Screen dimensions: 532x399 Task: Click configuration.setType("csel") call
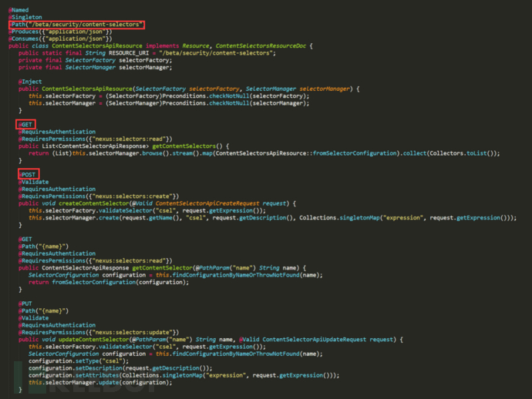coord(79,360)
